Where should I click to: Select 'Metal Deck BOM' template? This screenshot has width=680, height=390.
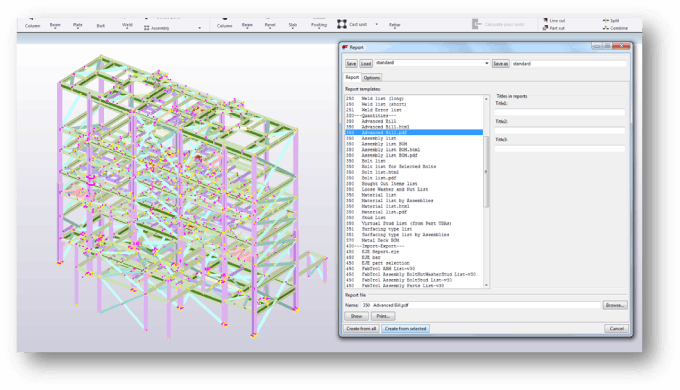pyautogui.click(x=414, y=240)
